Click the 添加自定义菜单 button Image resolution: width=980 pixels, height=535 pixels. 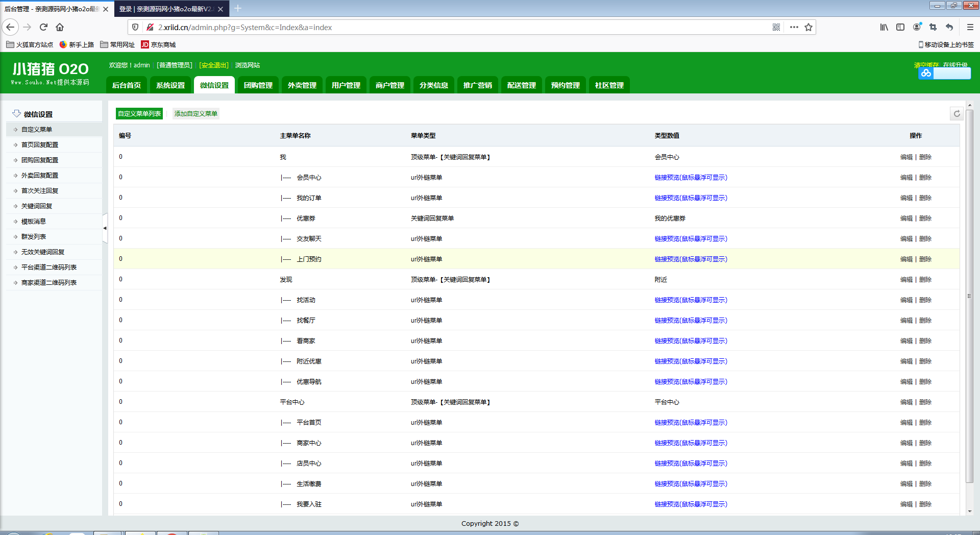195,113
